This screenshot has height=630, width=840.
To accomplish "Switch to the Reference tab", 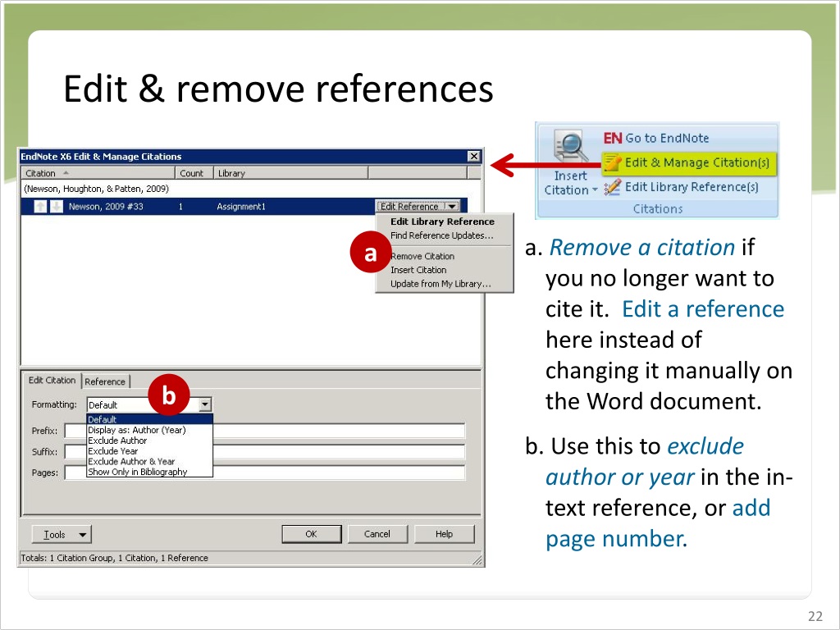I will 105,381.
